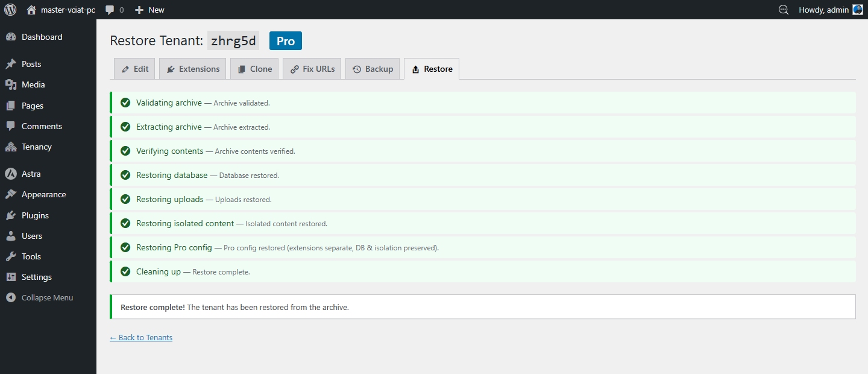Select the Media library icon in sidebar
The height and width of the screenshot is (374, 868).
11,84
